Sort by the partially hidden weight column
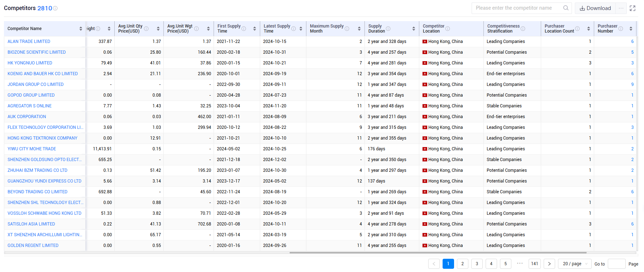The width and height of the screenshot is (644, 272). pyautogui.click(x=109, y=29)
